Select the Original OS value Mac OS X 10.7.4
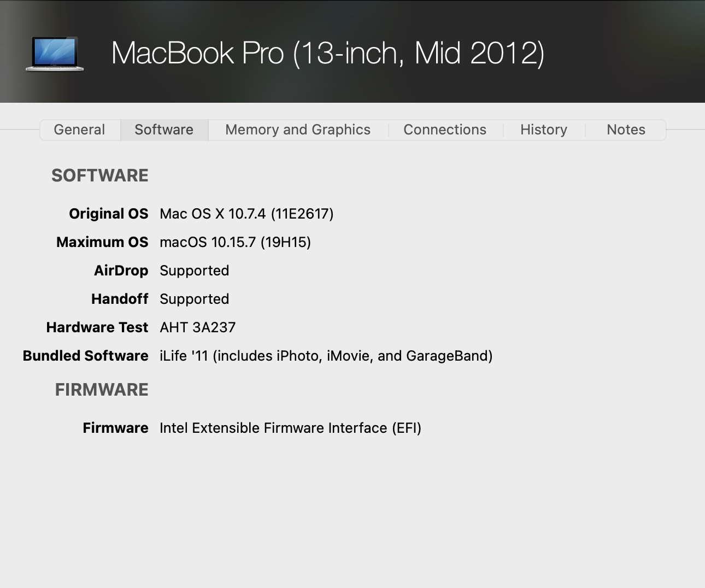 coord(246,214)
